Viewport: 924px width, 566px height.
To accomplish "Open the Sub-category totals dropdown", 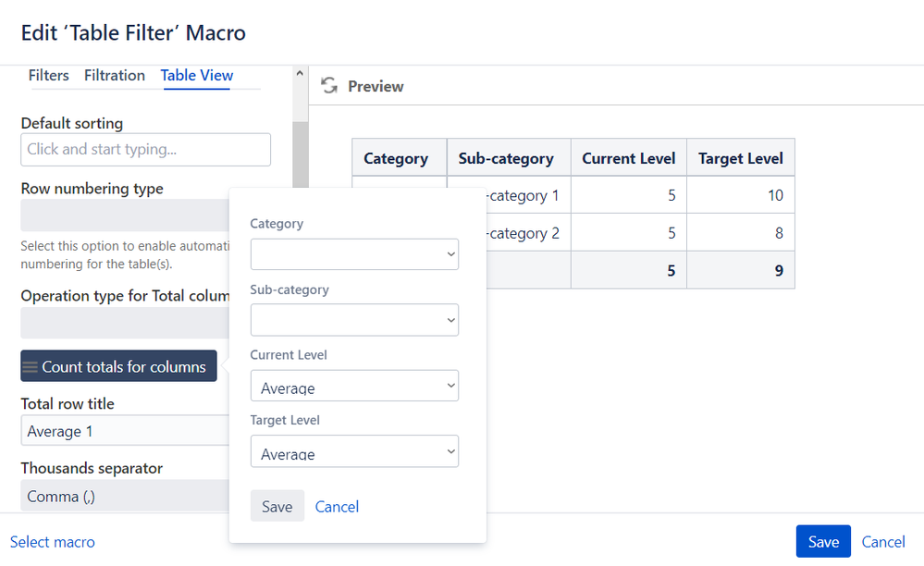I will tap(354, 320).
